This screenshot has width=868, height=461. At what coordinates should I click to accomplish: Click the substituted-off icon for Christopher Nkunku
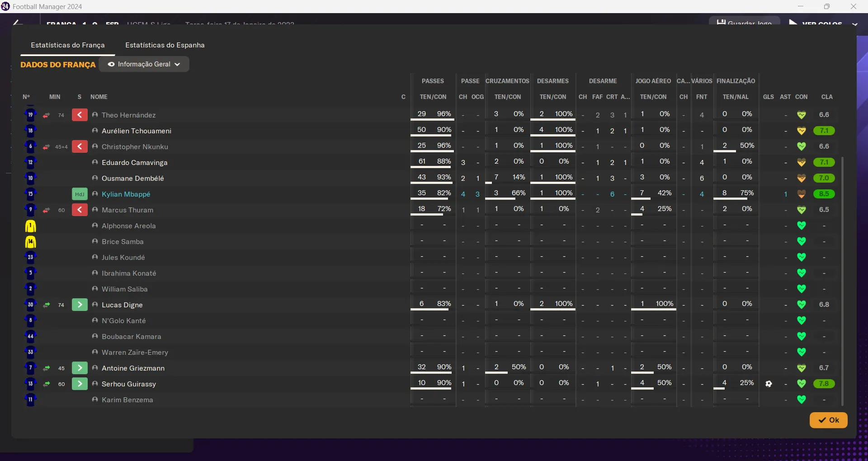pos(80,146)
